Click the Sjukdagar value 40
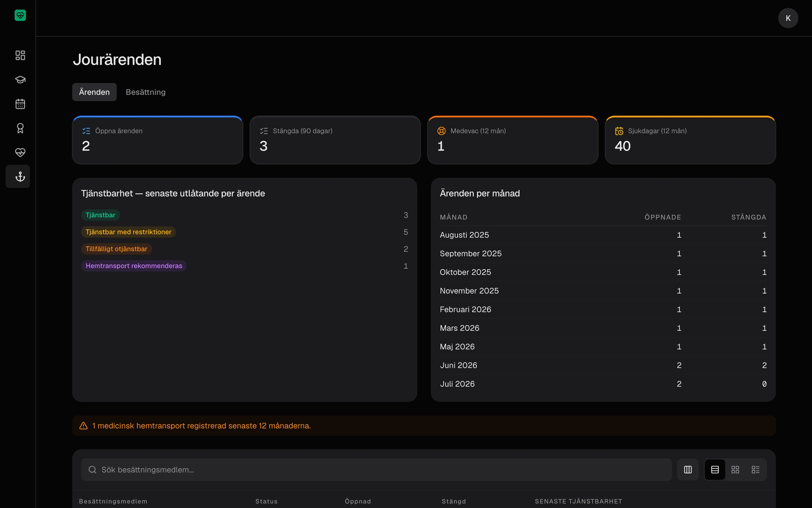 point(623,146)
